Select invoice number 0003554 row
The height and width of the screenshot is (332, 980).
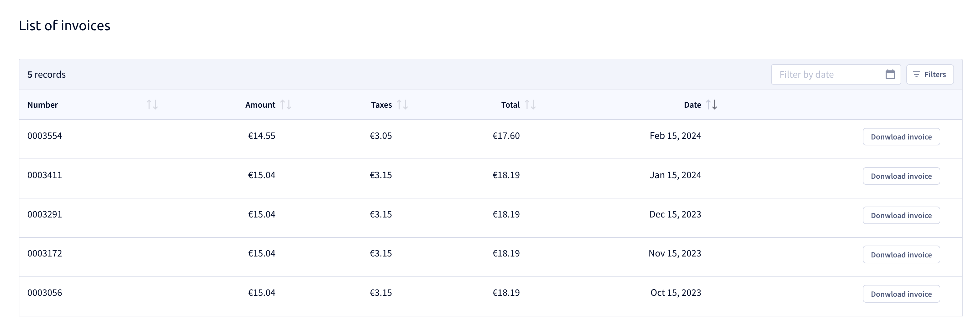(x=490, y=139)
